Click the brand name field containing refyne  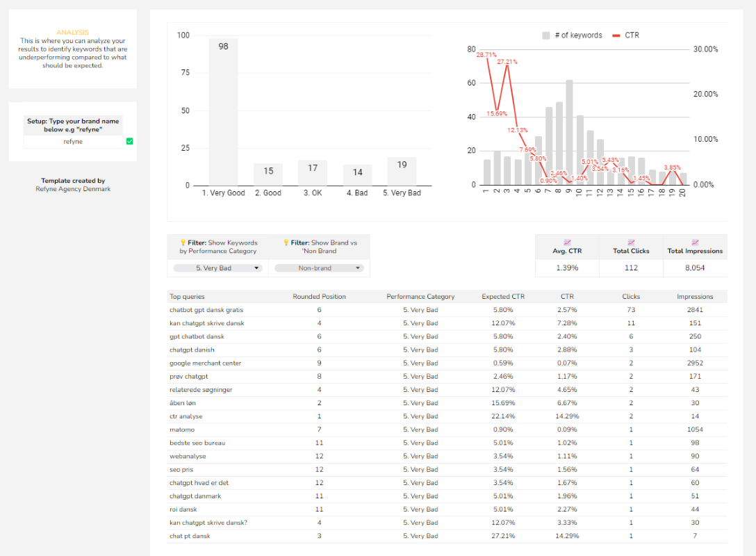tap(73, 142)
